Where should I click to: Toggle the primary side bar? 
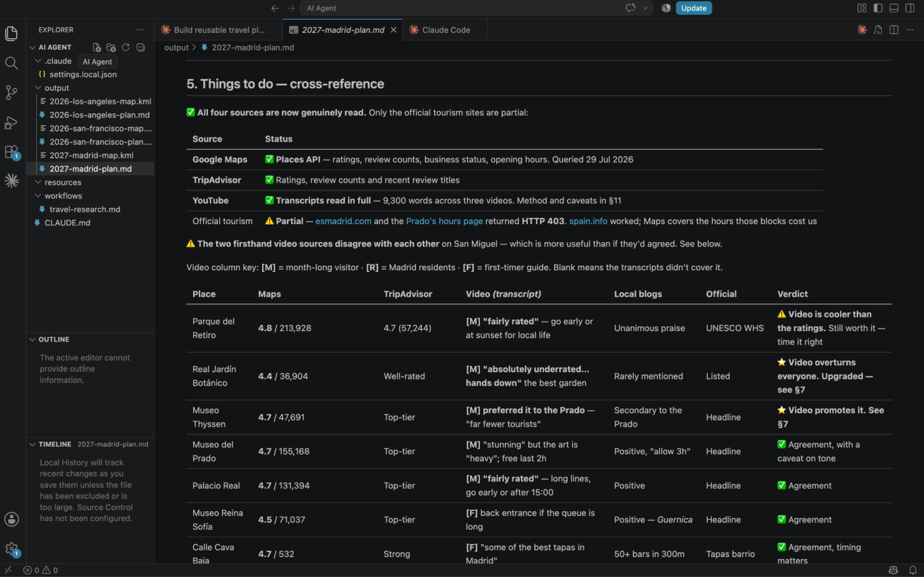878,8
